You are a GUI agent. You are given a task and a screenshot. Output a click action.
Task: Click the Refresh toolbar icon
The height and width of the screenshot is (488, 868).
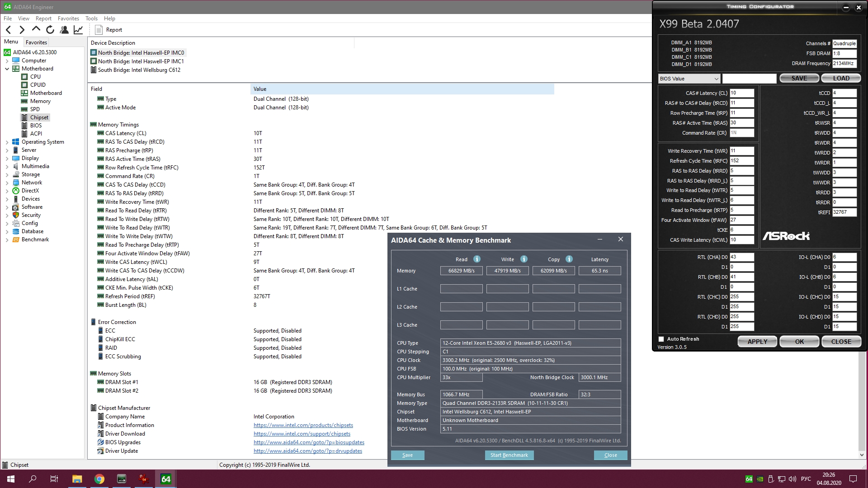click(x=50, y=30)
